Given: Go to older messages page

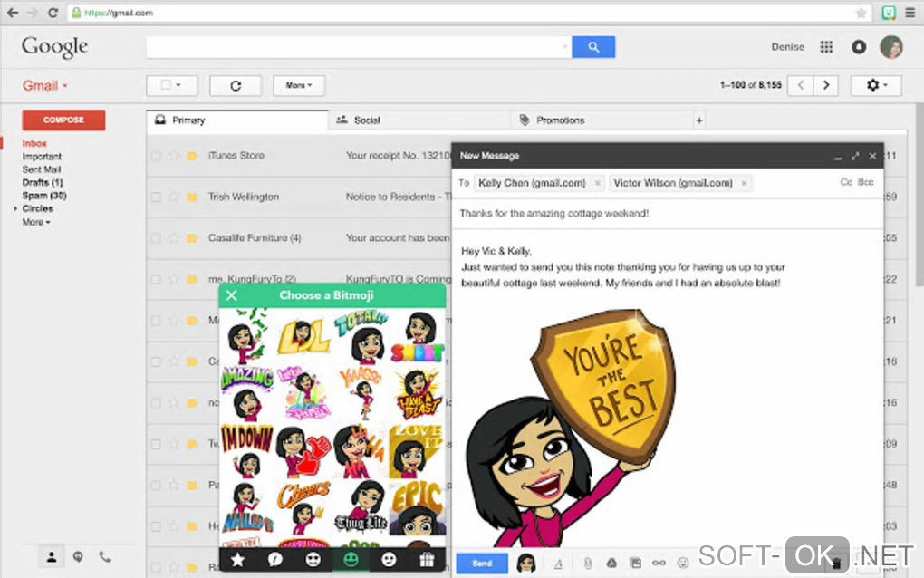Looking at the screenshot, I should point(826,85).
